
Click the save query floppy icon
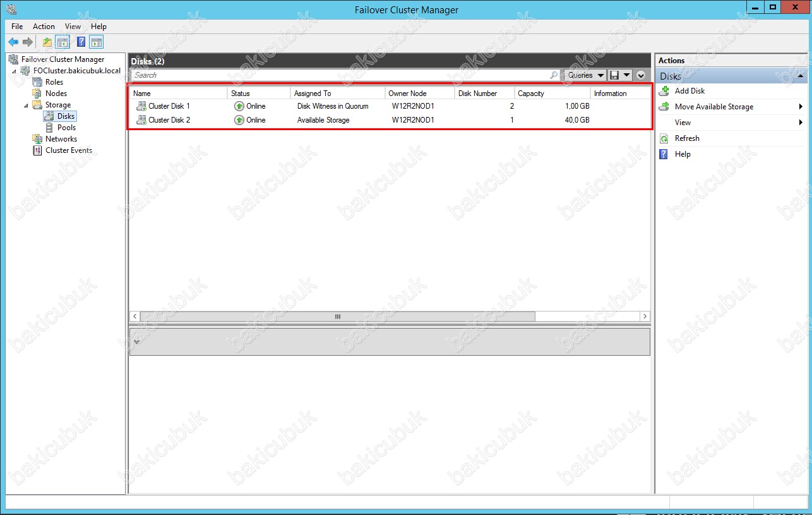(614, 75)
